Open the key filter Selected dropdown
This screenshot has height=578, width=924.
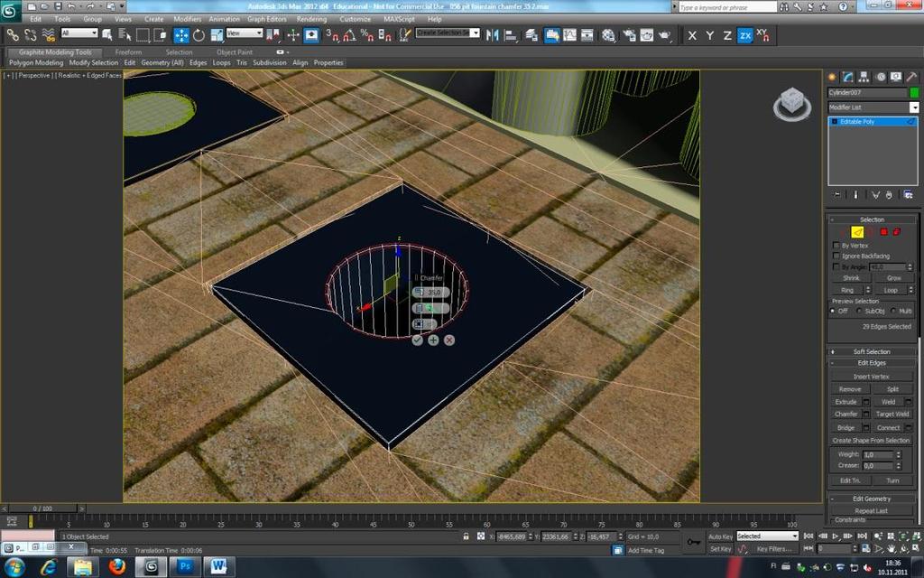(767, 536)
